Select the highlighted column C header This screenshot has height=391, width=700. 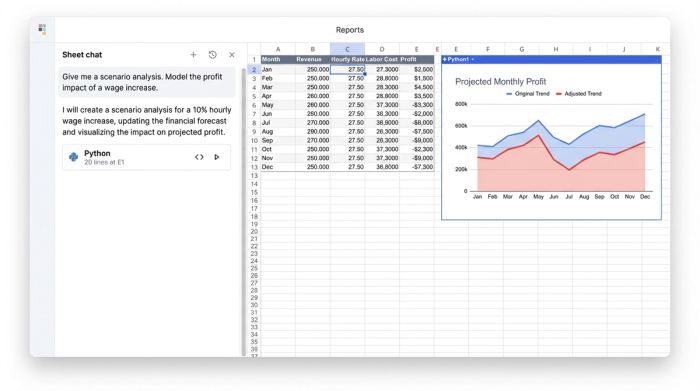pos(347,49)
